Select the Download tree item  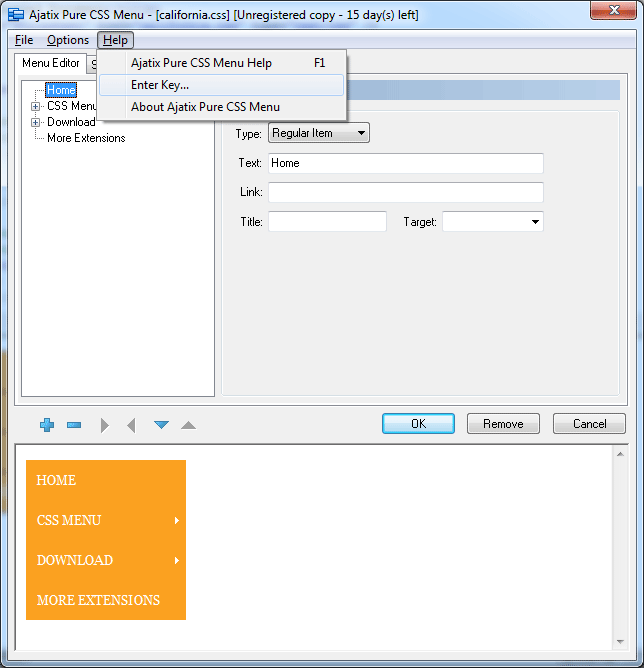click(71, 122)
